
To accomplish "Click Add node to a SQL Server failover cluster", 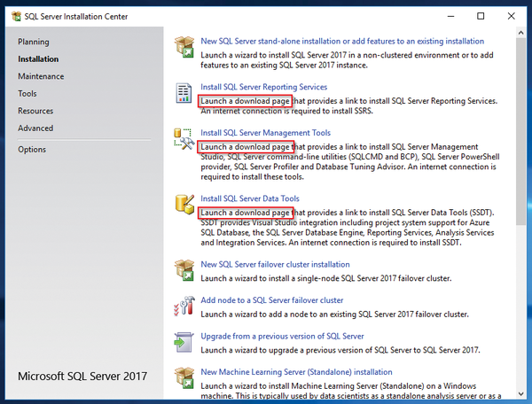I will click(x=272, y=300).
